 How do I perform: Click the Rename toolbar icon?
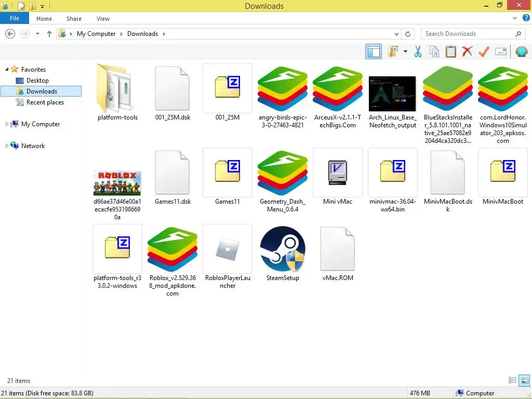click(500, 51)
